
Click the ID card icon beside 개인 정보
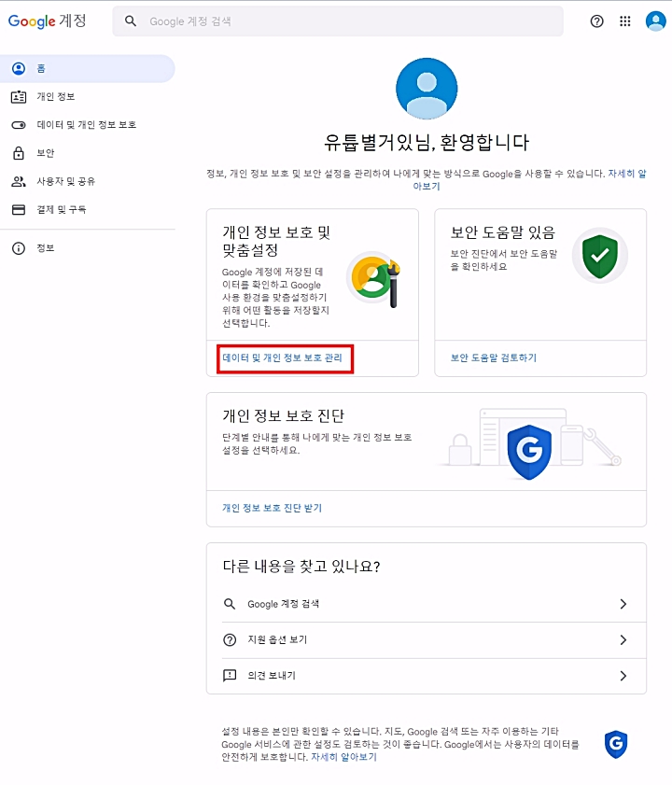pos(19,97)
